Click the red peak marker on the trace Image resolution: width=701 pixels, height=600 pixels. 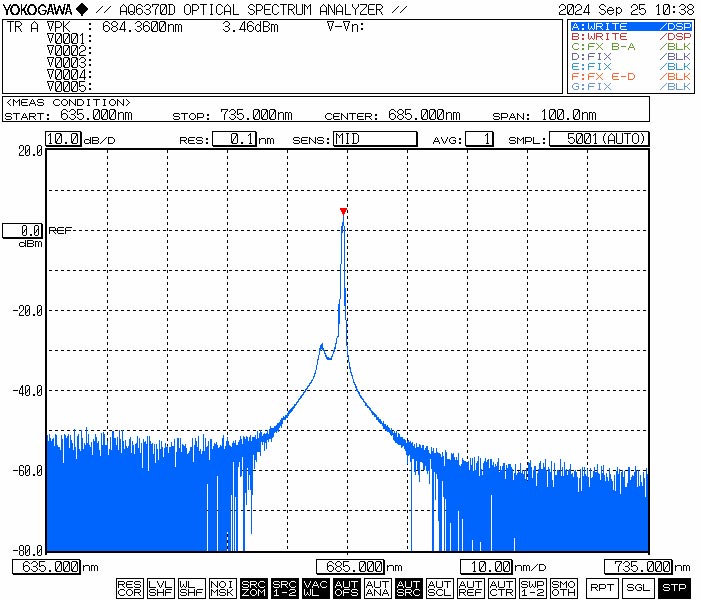click(343, 211)
